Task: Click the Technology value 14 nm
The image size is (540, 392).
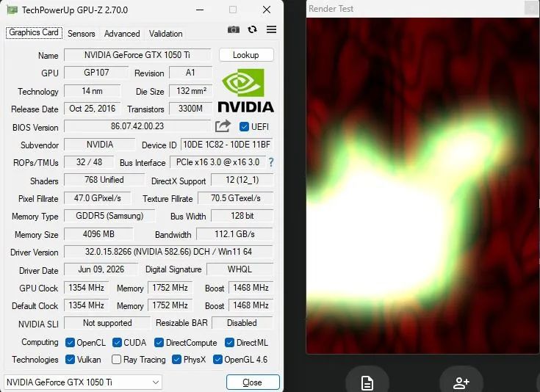Action: [x=93, y=91]
